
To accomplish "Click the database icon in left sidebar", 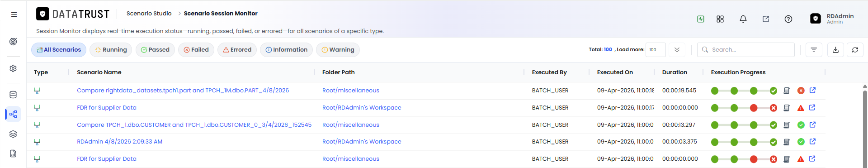I will [13, 95].
